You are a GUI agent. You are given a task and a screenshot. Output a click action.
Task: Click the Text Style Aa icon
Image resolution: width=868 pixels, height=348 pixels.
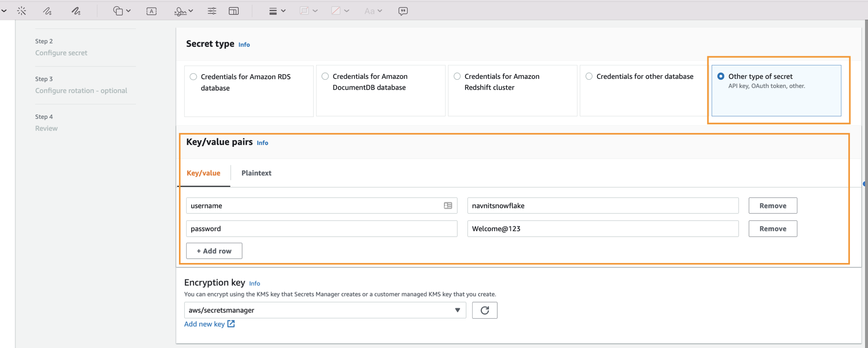369,11
